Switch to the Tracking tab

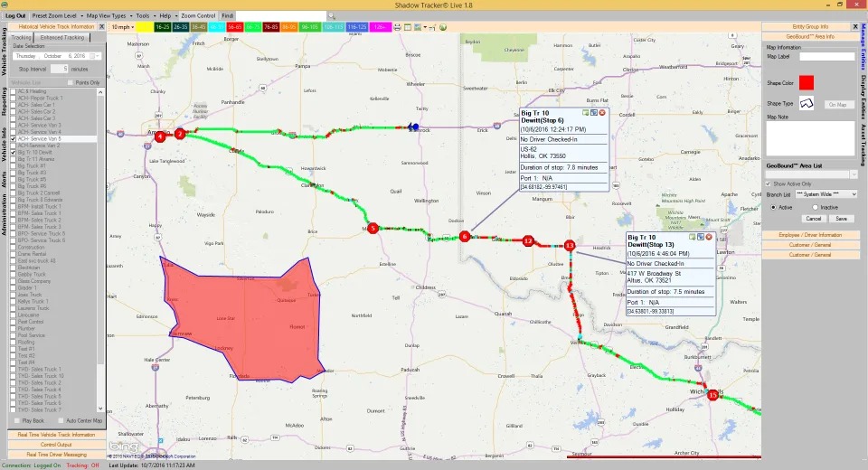pyautogui.click(x=21, y=38)
